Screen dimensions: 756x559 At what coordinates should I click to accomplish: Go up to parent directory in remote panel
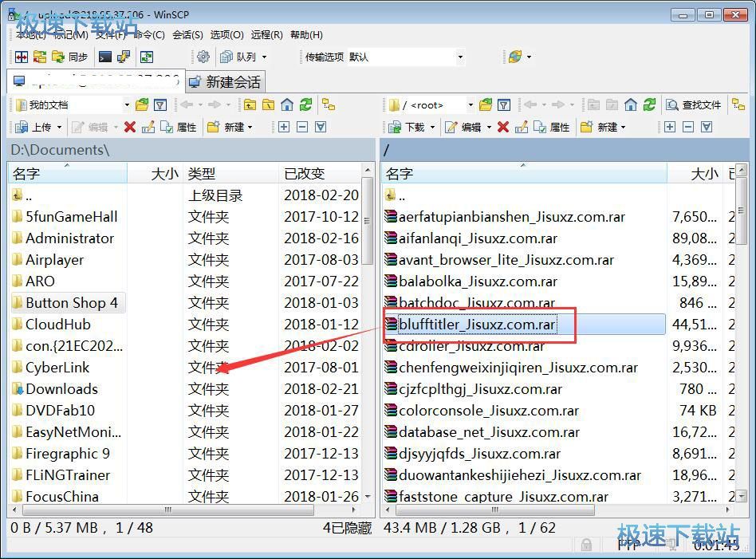(x=594, y=104)
